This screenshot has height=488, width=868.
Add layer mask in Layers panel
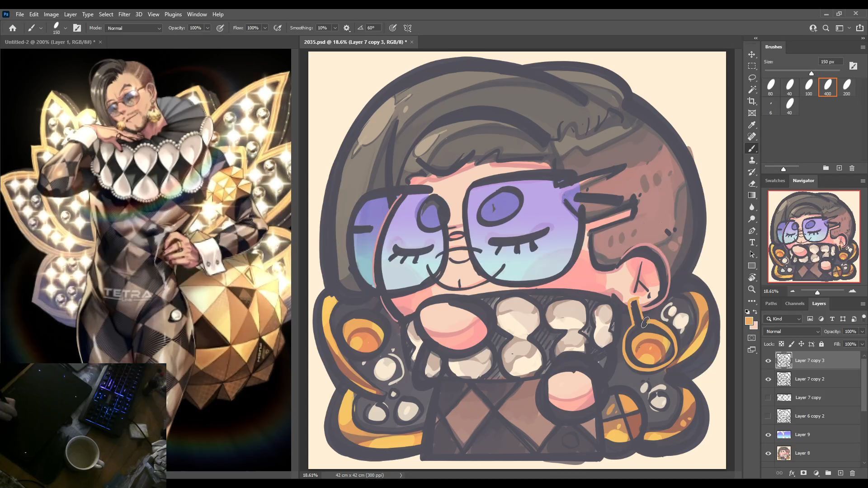point(803,473)
